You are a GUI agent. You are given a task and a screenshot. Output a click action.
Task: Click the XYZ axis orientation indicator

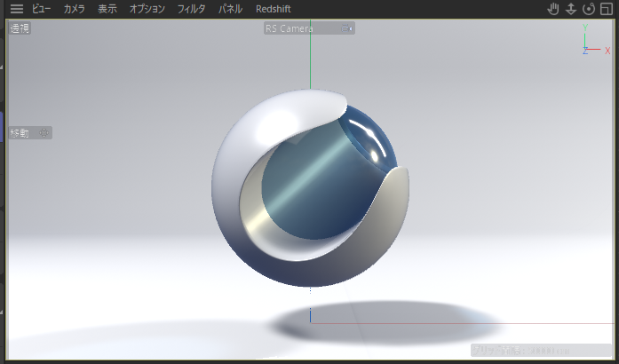click(x=596, y=39)
